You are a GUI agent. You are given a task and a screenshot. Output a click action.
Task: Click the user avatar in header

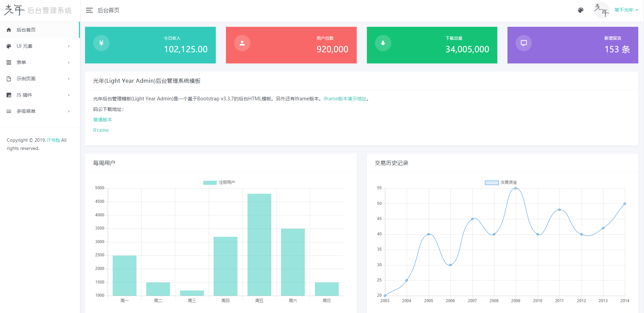(x=602, y=10)
